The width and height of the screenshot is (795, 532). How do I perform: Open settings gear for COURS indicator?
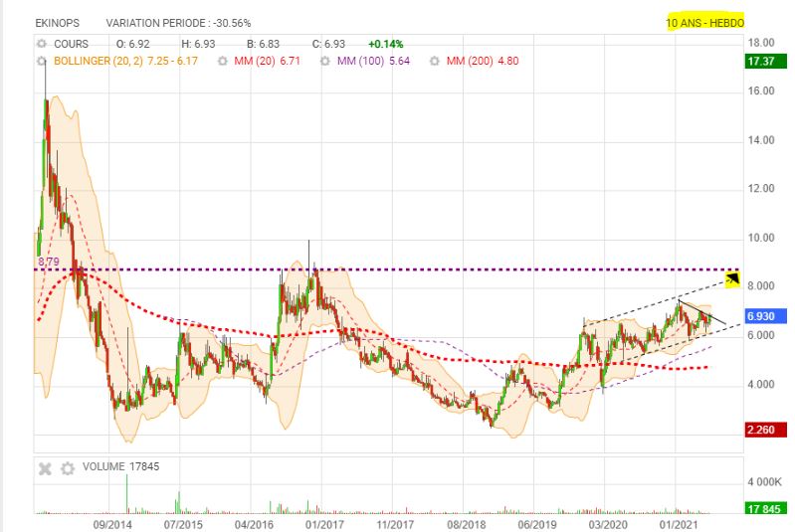pos(42,44)
